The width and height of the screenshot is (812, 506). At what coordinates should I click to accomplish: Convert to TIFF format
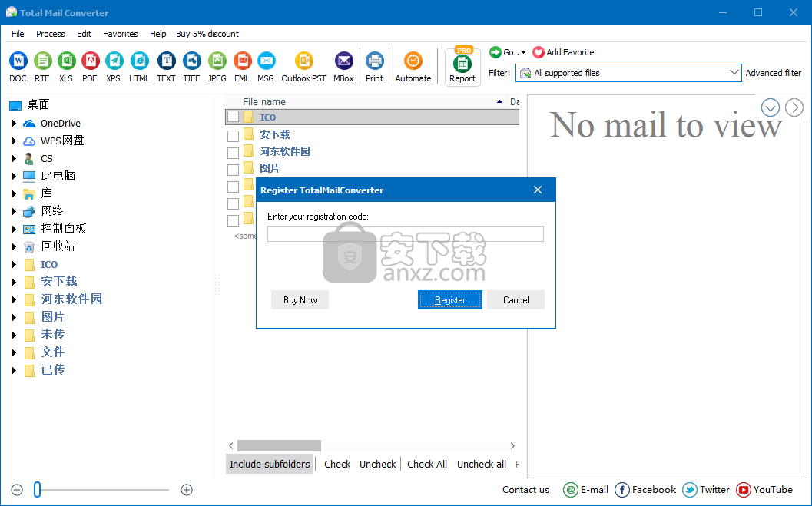[191, 67]
